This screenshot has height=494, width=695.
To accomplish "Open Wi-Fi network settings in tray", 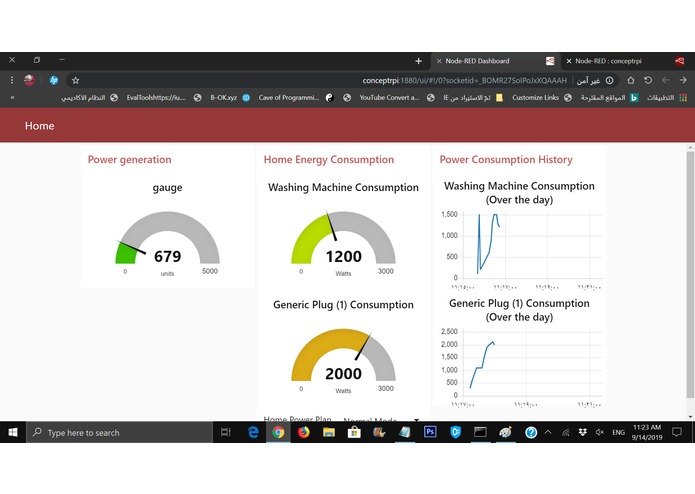I will click(x=566, y=432).
